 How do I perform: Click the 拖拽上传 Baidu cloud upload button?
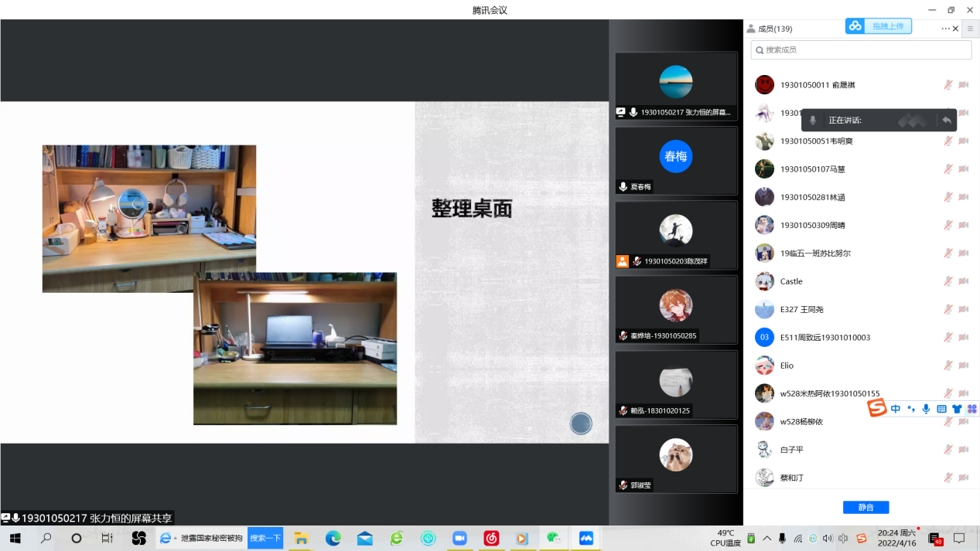pos(879,26)
